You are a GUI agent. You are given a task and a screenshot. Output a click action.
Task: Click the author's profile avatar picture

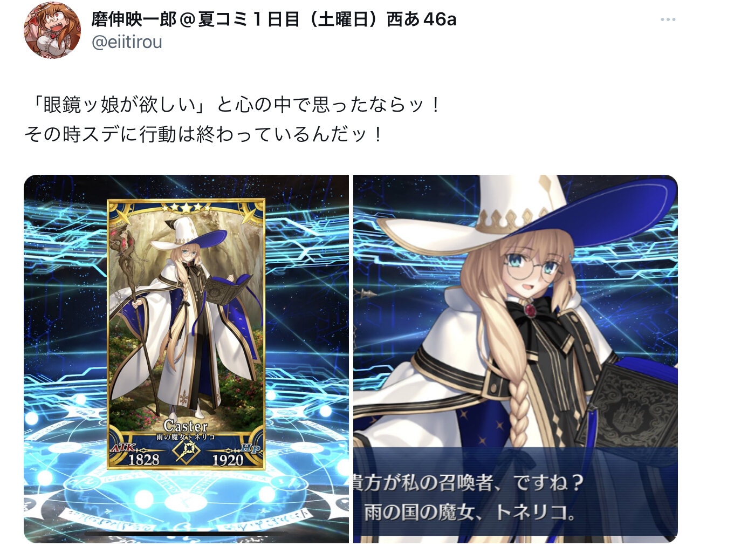click(x=52, y=30)
